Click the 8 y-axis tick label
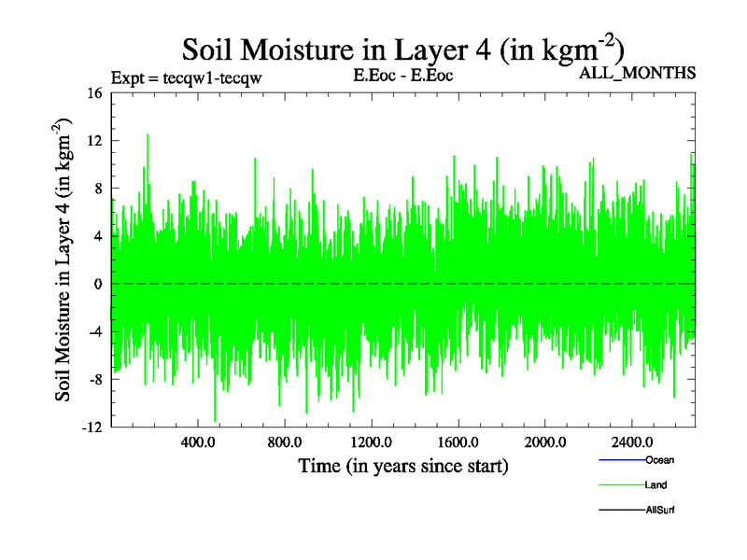Viewport: 747px width, 560px height. point(97,189)
